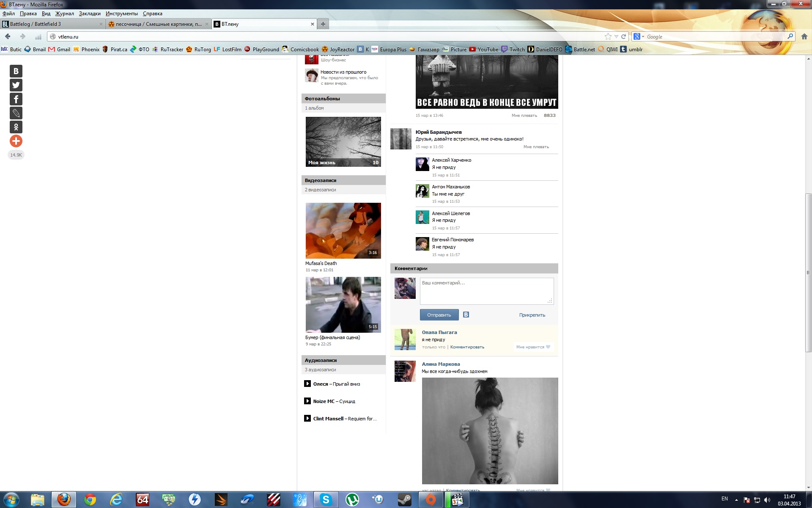Image resolution: width=812 pixels, height=508 pixels.
Task: Open the spine tattoo photo in Алина's comment
Action: point(490,431)
